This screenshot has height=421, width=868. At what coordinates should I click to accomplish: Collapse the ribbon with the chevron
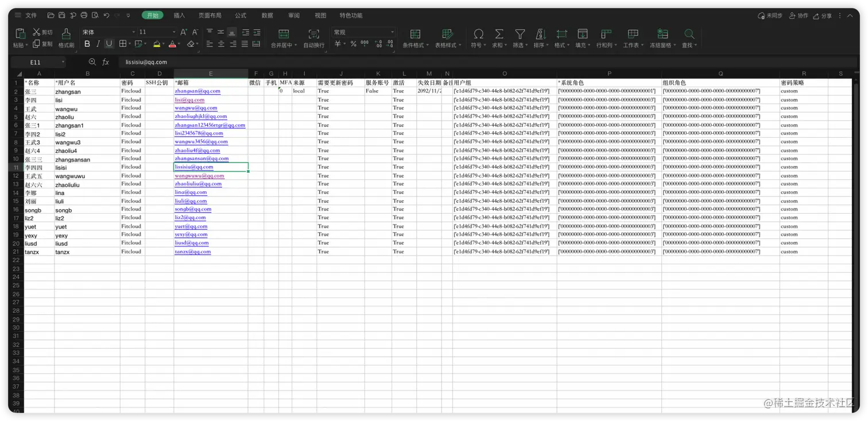point(851,16)
